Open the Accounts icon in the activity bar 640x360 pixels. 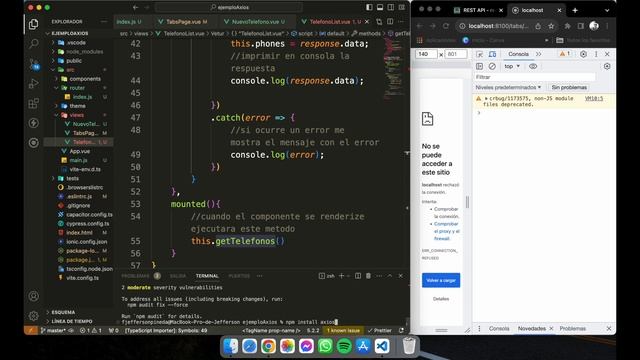[x=33, y=296]
